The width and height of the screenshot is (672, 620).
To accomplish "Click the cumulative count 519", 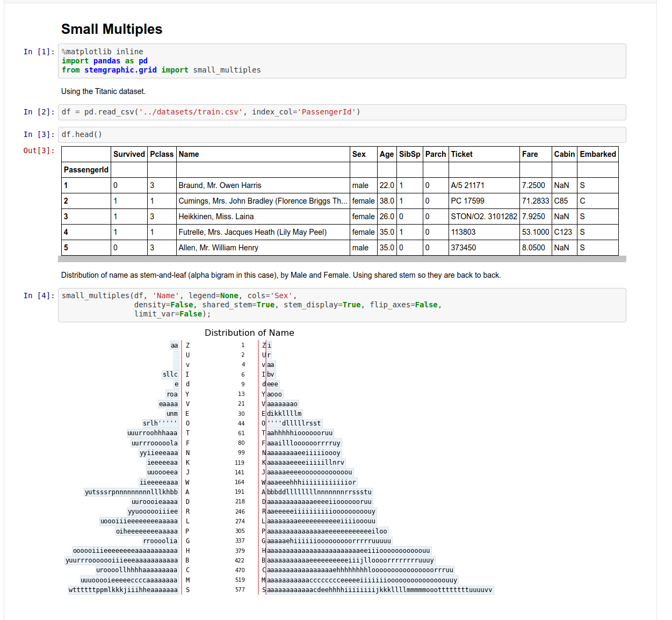I will pos(240,580).
